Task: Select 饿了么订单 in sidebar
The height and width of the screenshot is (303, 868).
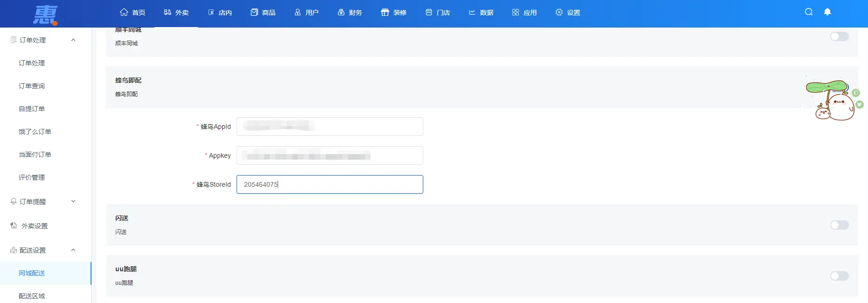Action: click(x=35, y=132)
